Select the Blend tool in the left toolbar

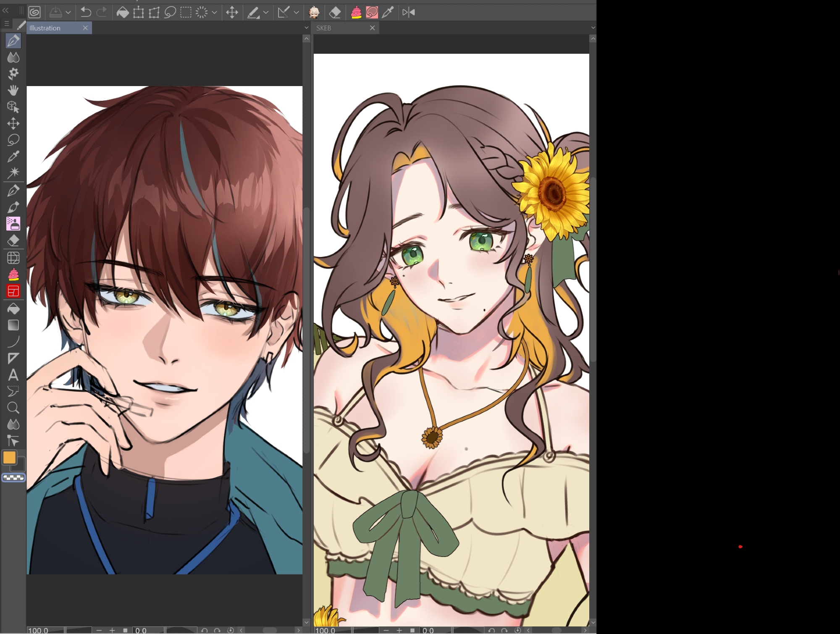[x=13, y=57]
